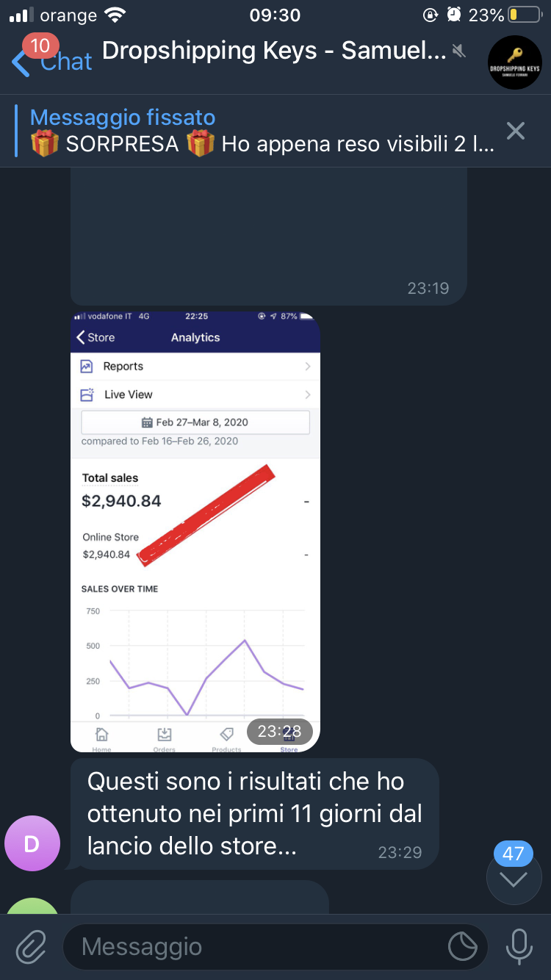
Task: Tap the 47 unread messages badge
Action: click(x=513, y=854)
